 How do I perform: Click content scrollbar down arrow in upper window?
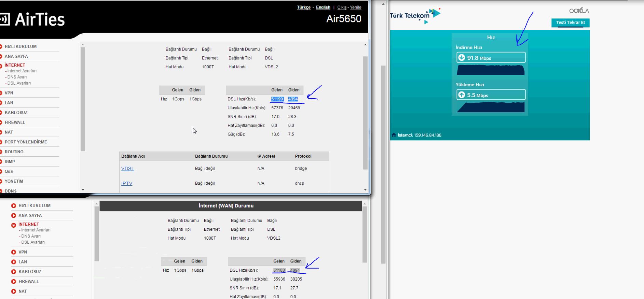365,190
